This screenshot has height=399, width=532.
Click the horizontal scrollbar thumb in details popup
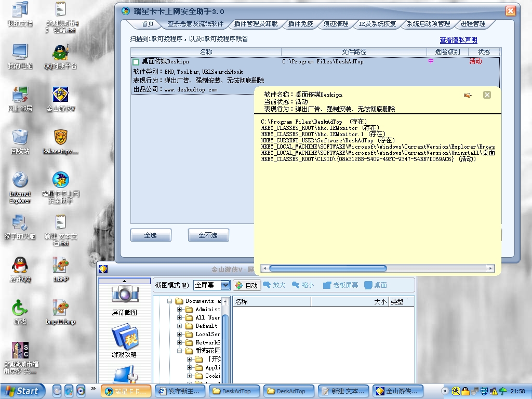pyautogui.click(x=328, y=269)
